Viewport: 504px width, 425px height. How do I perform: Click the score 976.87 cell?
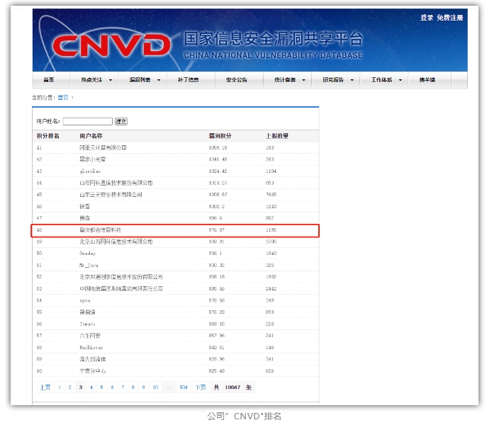(217, 230)
